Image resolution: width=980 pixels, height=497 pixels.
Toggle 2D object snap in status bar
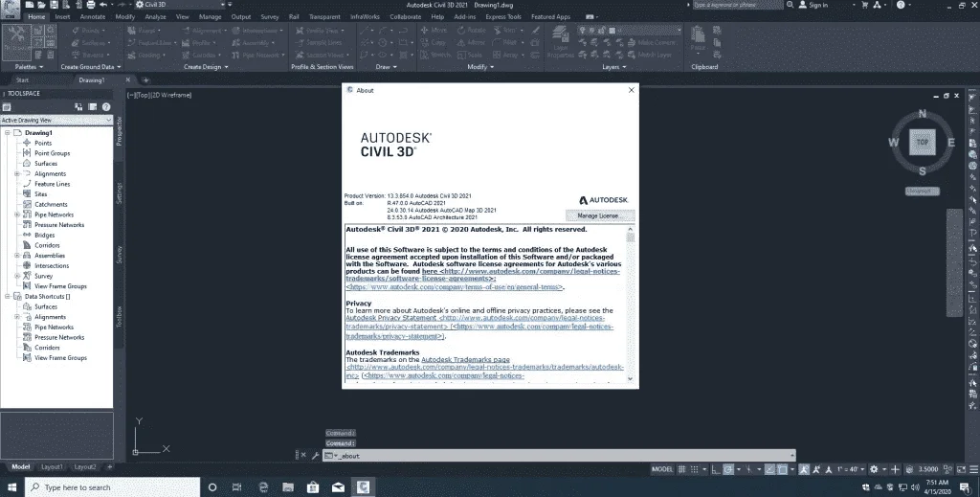(782, 469)
